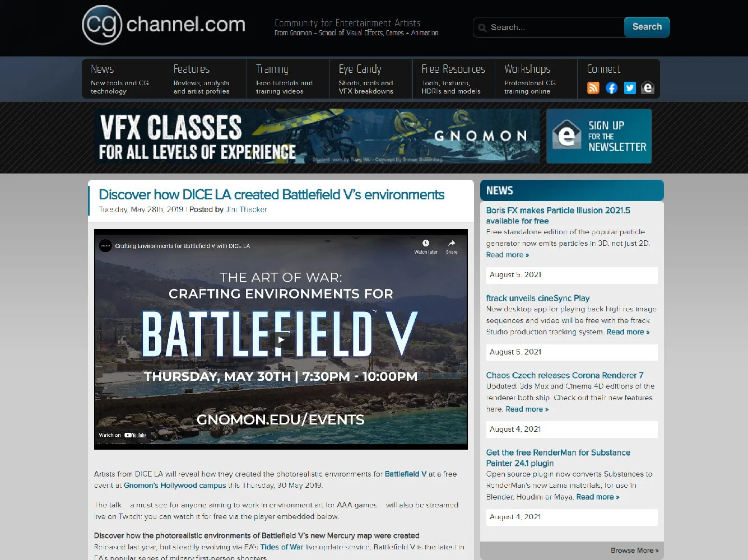Click Read more under RenderMan story
The width and height of the screenshot is (748, 560).
pyautogui.click(x=598, y=497)
